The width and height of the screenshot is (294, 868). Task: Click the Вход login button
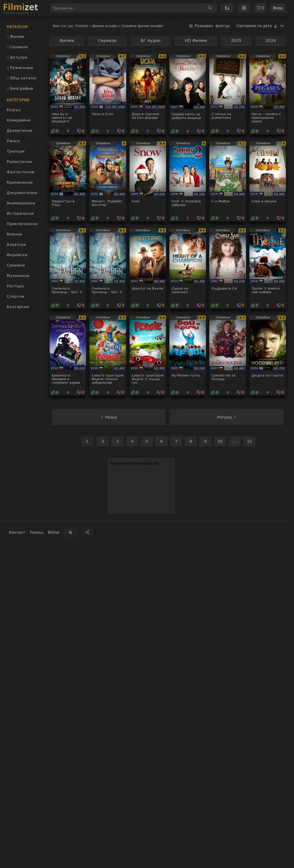pyautogui.click(x=278, y=8)
